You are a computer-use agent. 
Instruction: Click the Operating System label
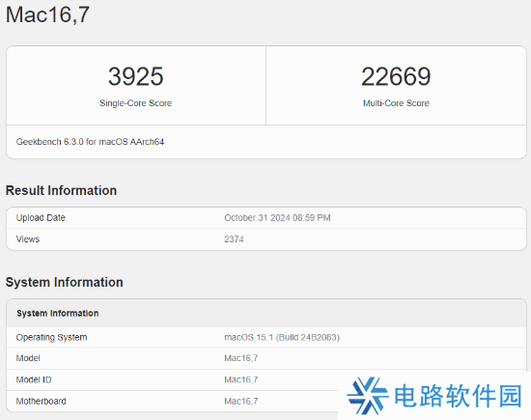pyautogui.click(x=51, y=337)
